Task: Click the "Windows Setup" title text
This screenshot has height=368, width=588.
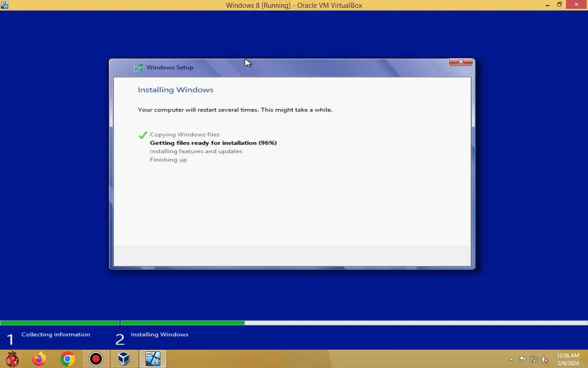Action: point(170,67)
